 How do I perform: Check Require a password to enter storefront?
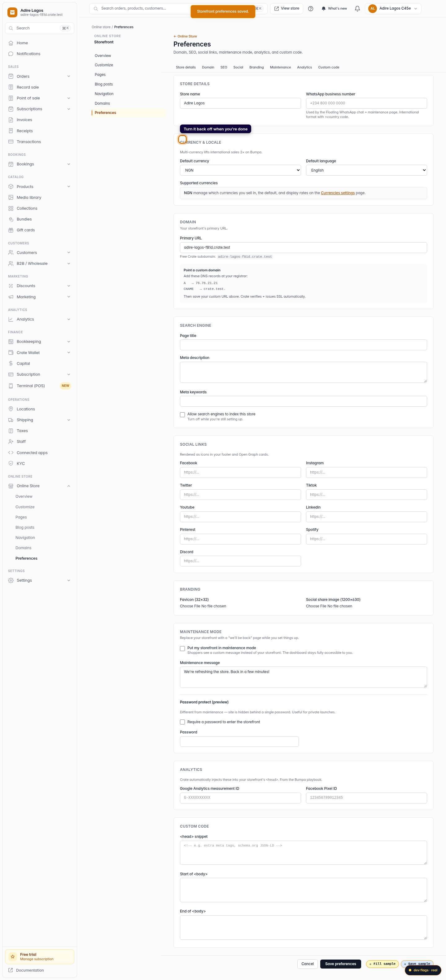[x=182, y=722]
